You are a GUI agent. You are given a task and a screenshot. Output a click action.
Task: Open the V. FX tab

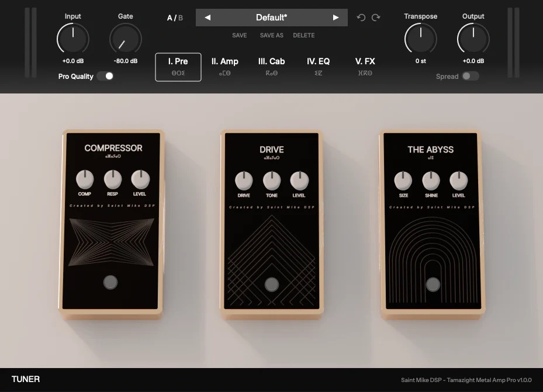tap(365, 67)
